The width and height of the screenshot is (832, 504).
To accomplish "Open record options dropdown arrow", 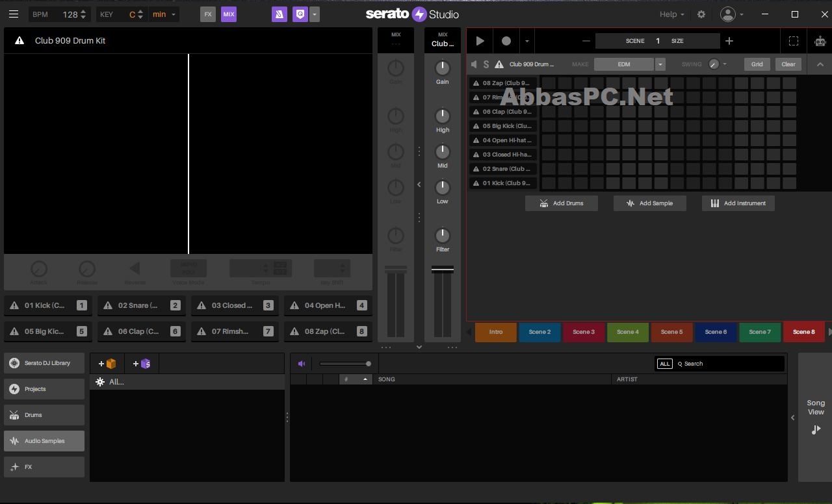I will 527,41.
